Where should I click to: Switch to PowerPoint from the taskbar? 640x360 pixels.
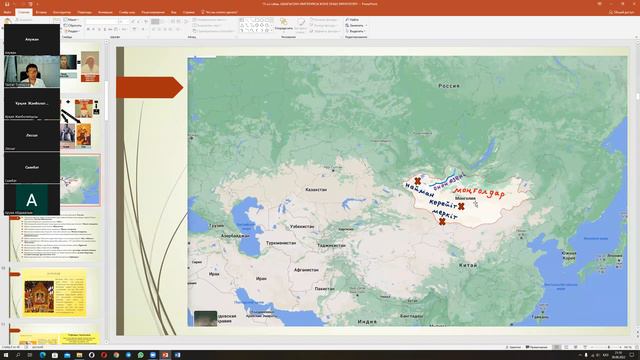[165, 355]
